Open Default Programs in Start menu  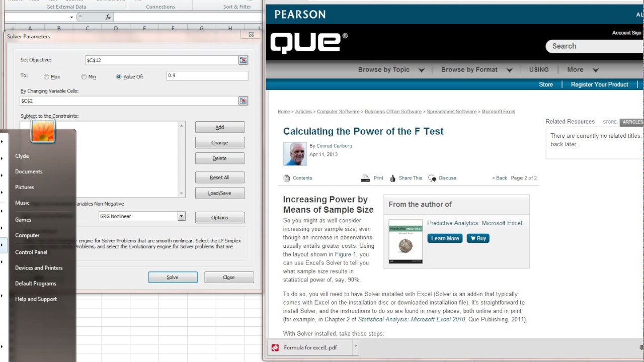[36, 284]
